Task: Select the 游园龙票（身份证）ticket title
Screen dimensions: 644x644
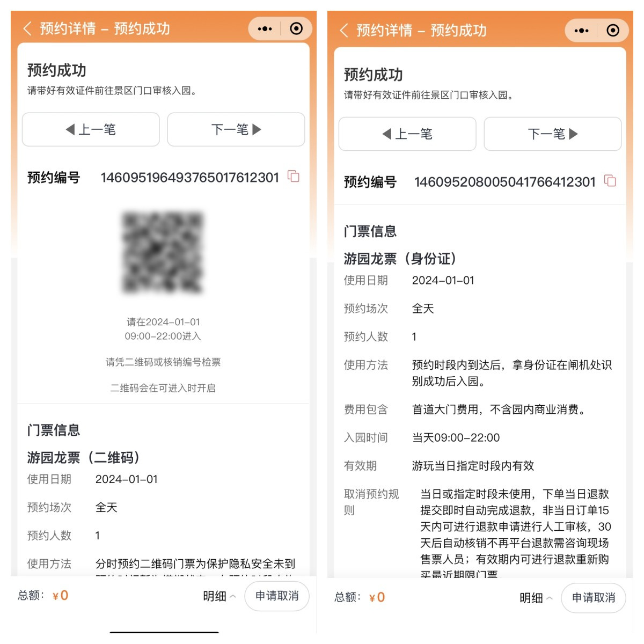Action: [401, 259]
